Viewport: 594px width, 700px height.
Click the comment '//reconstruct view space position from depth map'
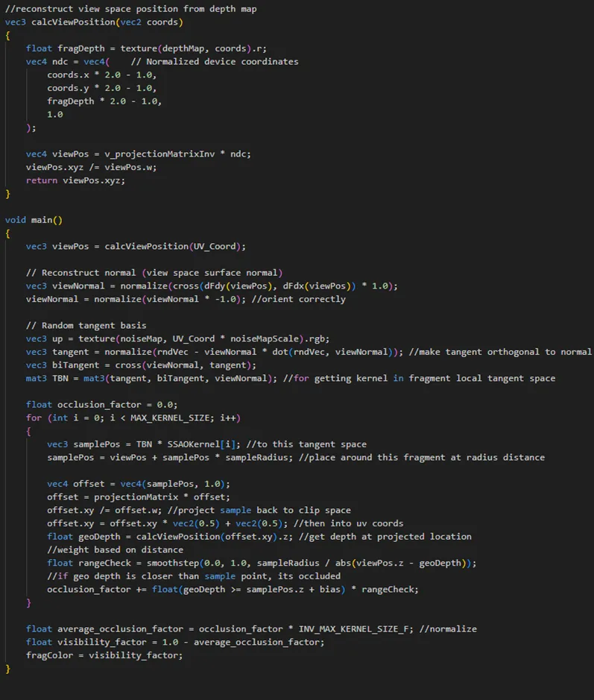click(130, 9)
